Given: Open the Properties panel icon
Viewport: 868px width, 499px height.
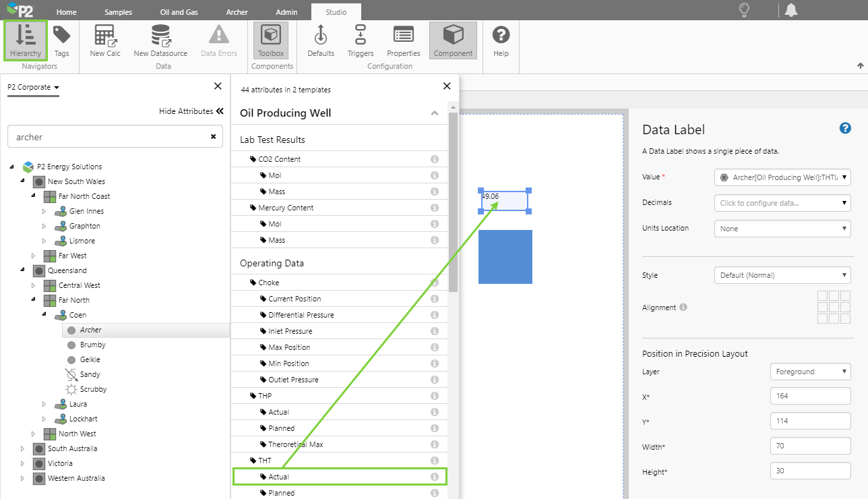Looking at the screenshot, I should pyautogui.click(x=403, y=40).
